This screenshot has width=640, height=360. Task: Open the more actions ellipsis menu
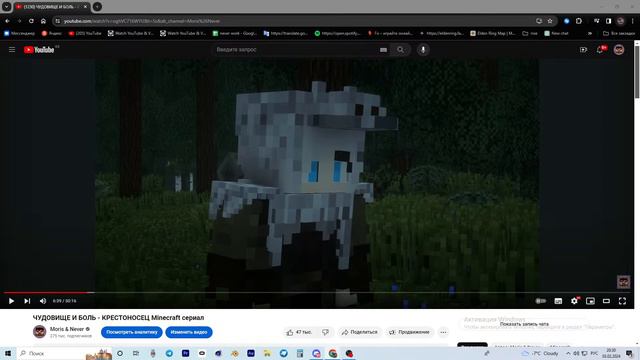[x=443, y=332]
